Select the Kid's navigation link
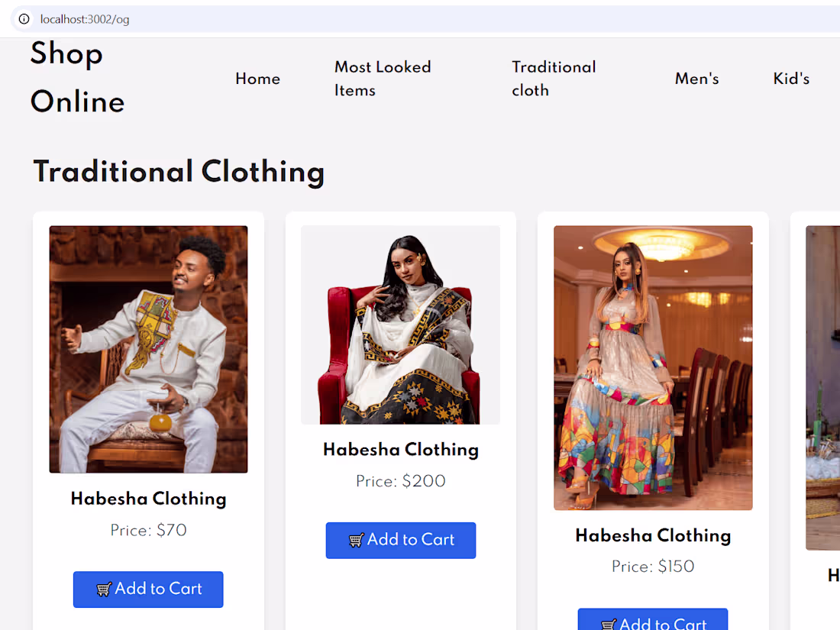The height and width of the screenshot is (630, 840). pos(790,79)
